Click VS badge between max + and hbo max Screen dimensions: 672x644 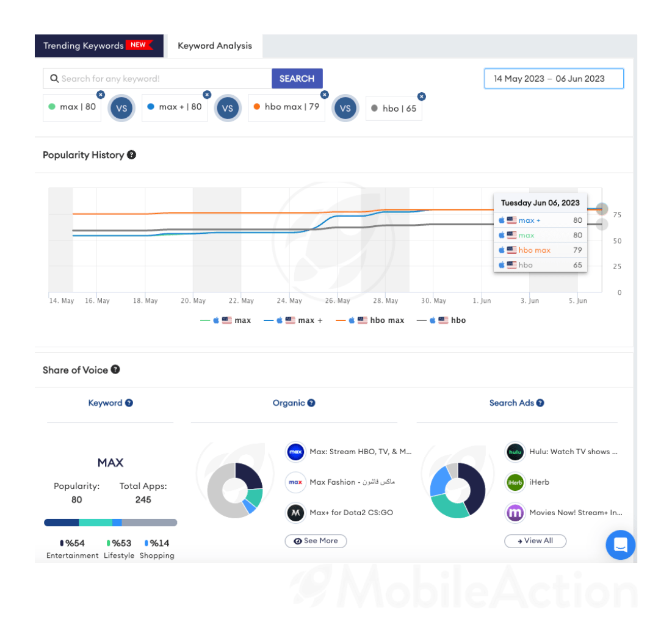[x=228, y=108]
